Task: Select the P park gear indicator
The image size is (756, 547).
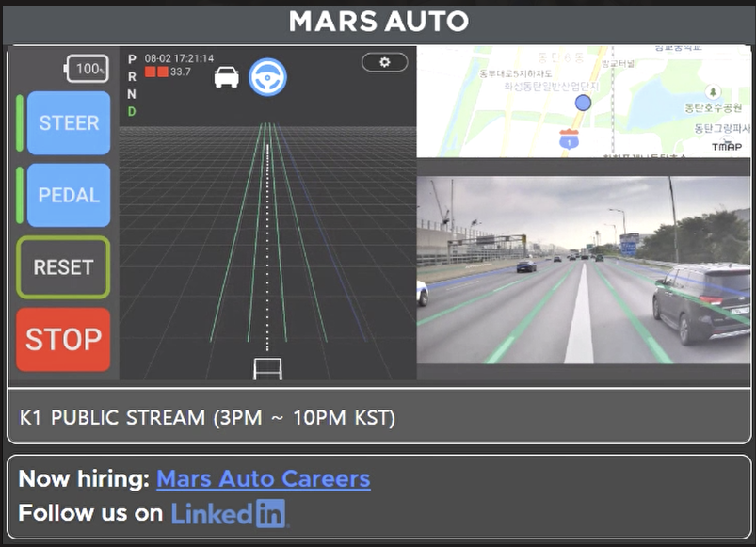Action: click(132, 59)
